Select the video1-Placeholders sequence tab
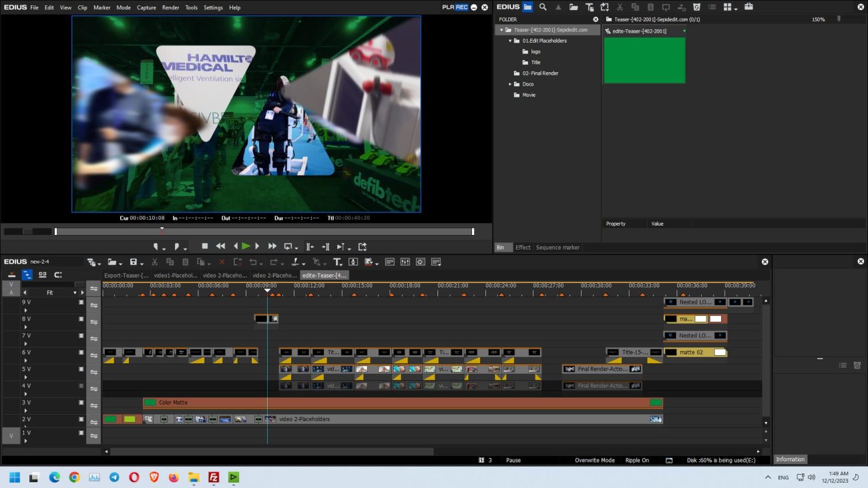 [x=176, y=275]
